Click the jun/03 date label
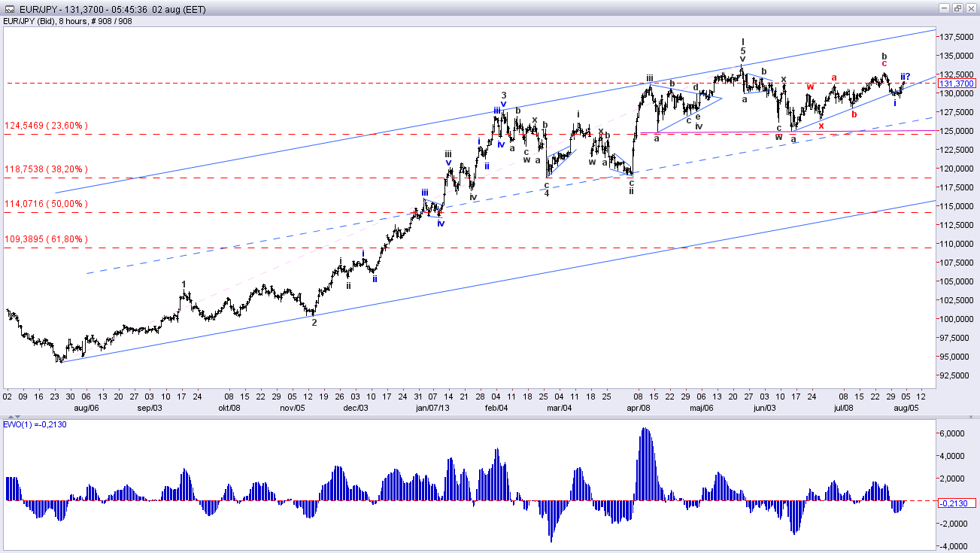 point(765,407)
